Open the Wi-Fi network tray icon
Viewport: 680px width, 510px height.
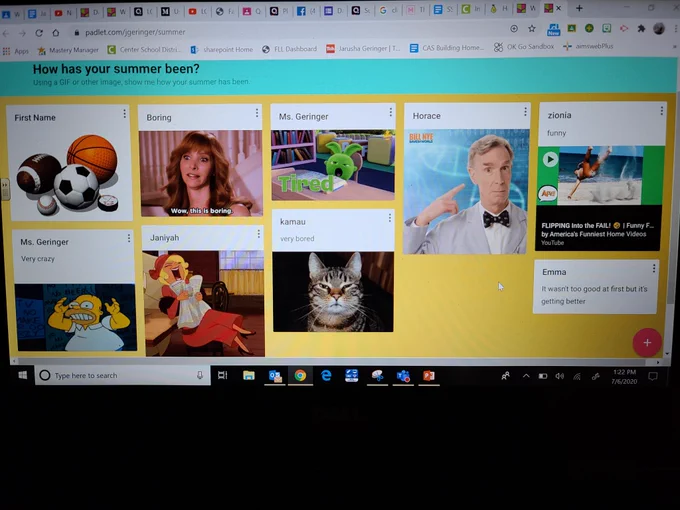(577, 376)
